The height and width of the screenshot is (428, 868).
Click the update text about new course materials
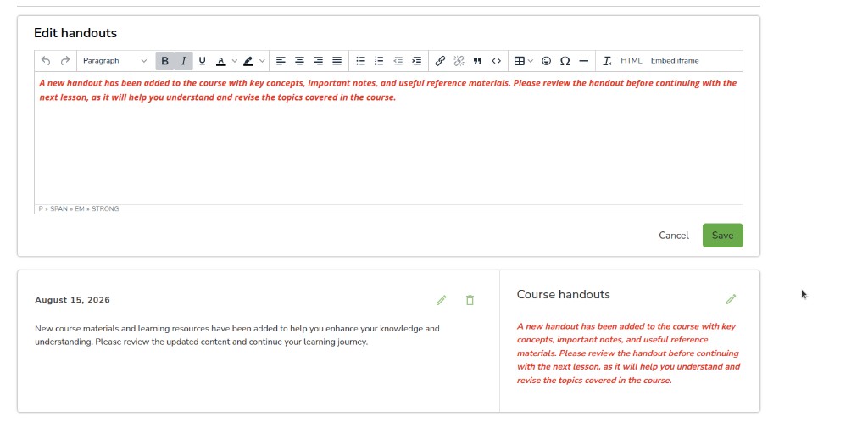click(x=237, y=335)
